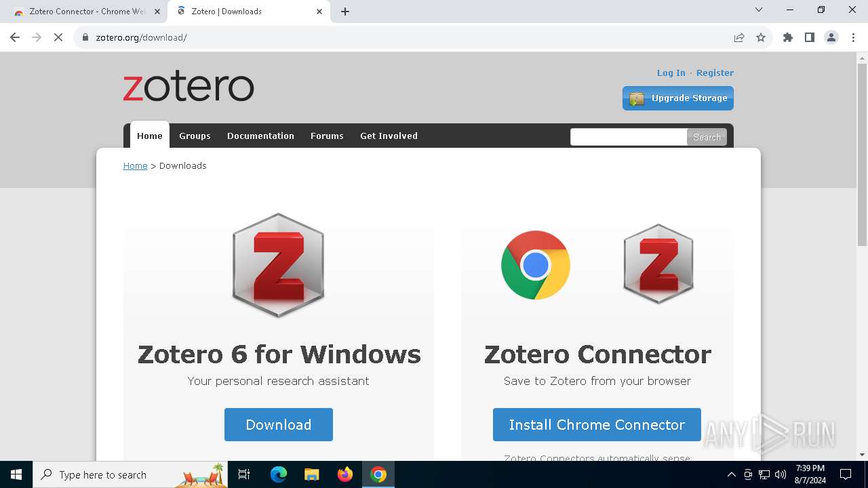868x488 pixels.
Task: Open the Windows Start menu
Action: (16, 474)
